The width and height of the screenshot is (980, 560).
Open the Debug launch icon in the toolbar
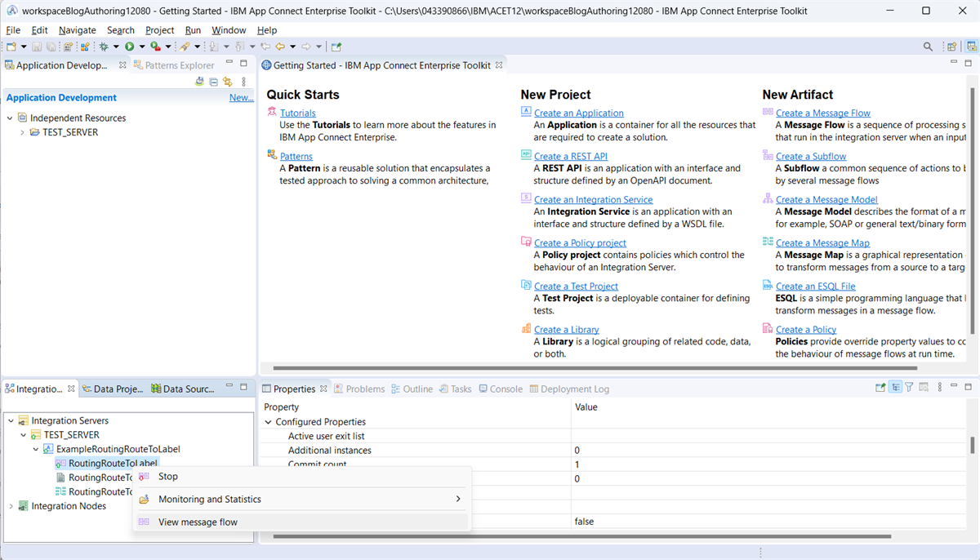(105, 47)
